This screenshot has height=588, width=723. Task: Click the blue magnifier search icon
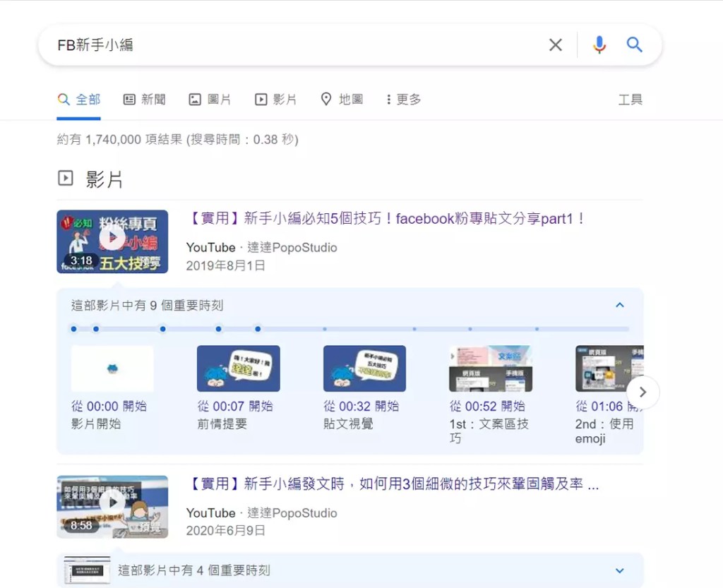[634, 45]
